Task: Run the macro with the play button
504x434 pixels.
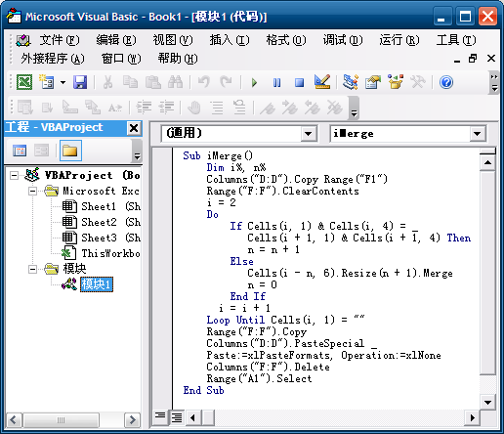Action: (x=254, y=82)
